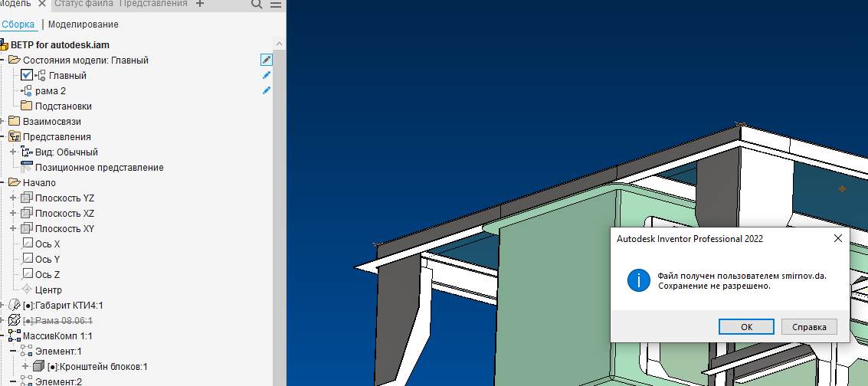Expand the Кронштейн блоков:1 node
Image resolution: width=868 pixels, height=386 pixels.
[x=25, y=366]
